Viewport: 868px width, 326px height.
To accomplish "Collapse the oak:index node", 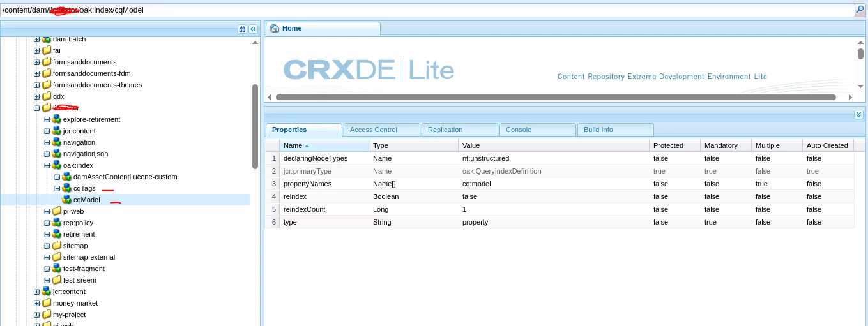I will [47, 165].
